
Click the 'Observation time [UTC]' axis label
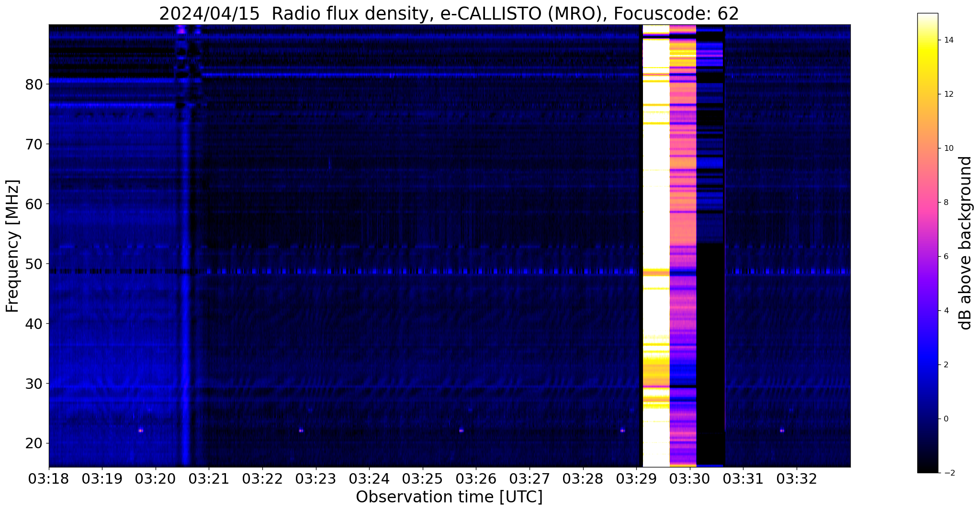point(449,497)
